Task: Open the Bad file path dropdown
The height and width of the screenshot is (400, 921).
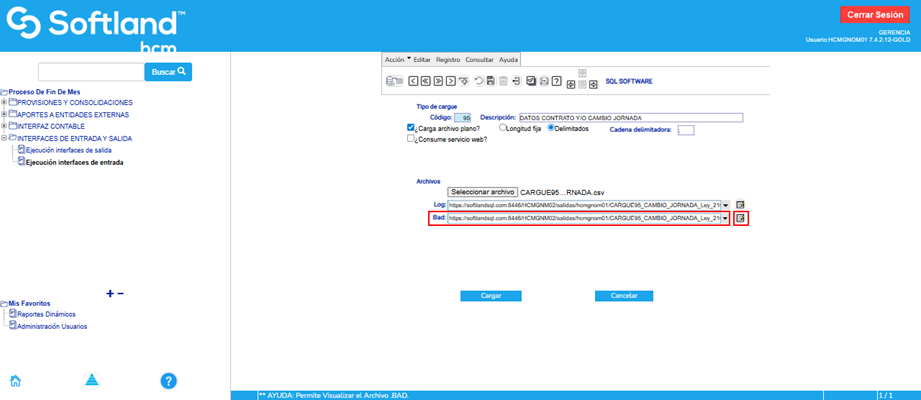Action: (x=725, y=219)
